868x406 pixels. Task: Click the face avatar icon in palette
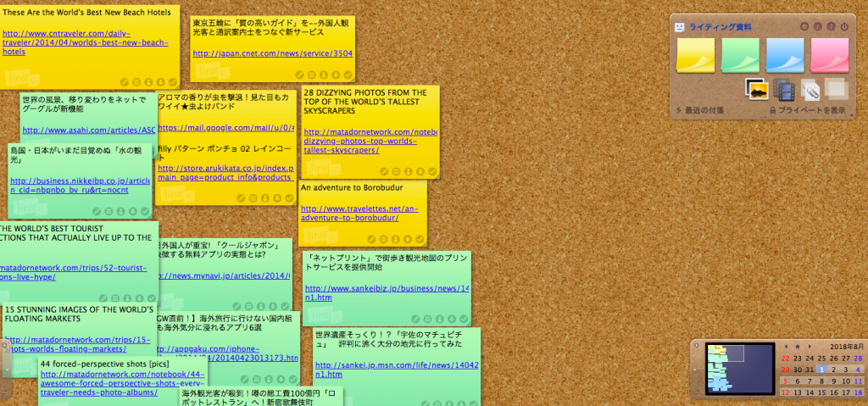point(679,27)
